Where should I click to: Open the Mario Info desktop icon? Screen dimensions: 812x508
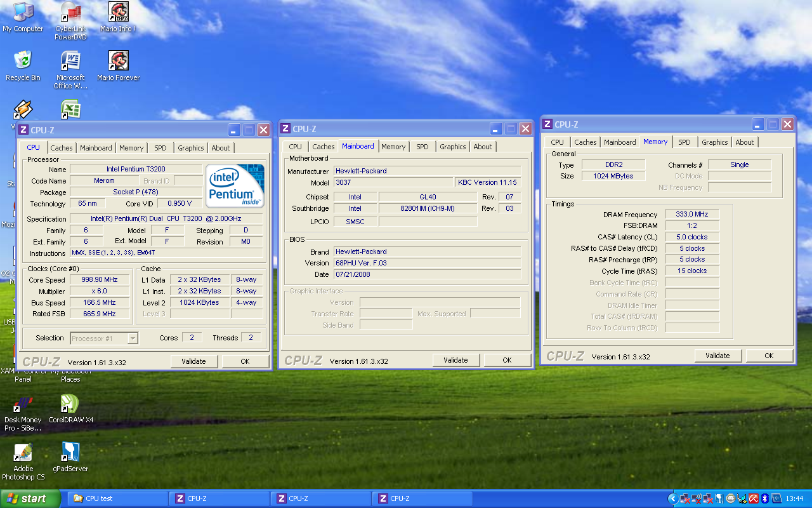[118, 18]
